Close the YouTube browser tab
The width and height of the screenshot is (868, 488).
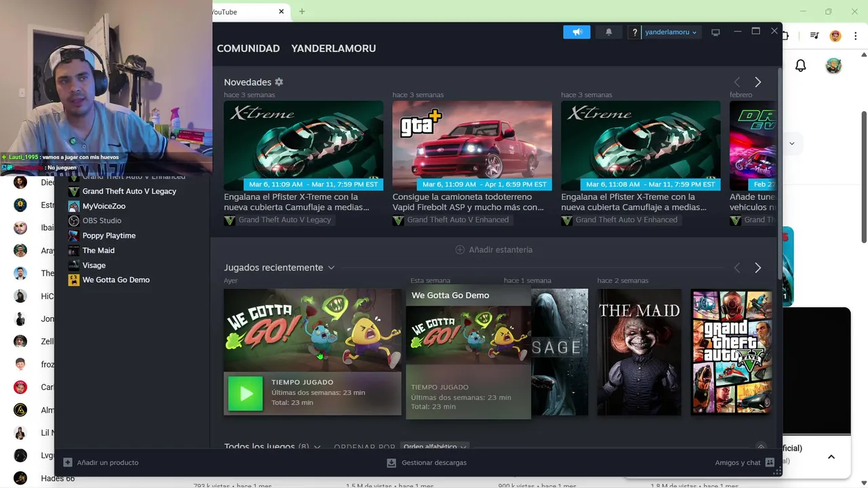[x=281, y=12]
